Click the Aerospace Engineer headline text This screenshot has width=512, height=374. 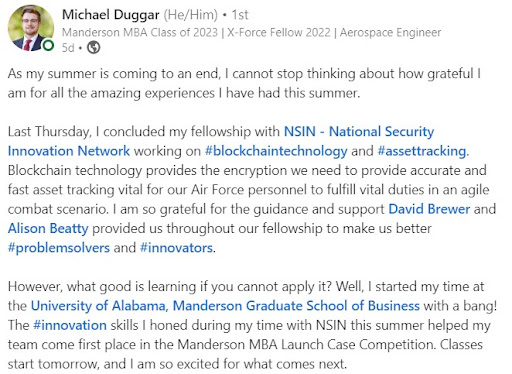pyautogui.click(x=390, y=33)
